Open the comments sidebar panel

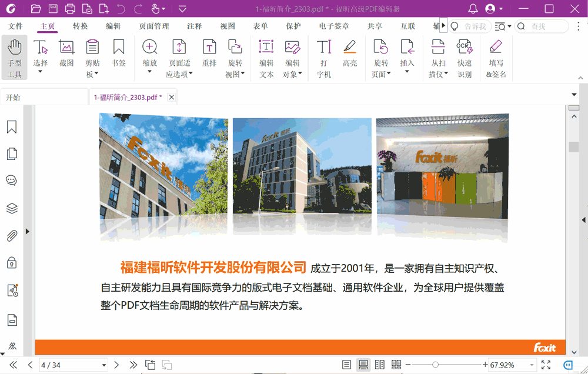[12, 181]
